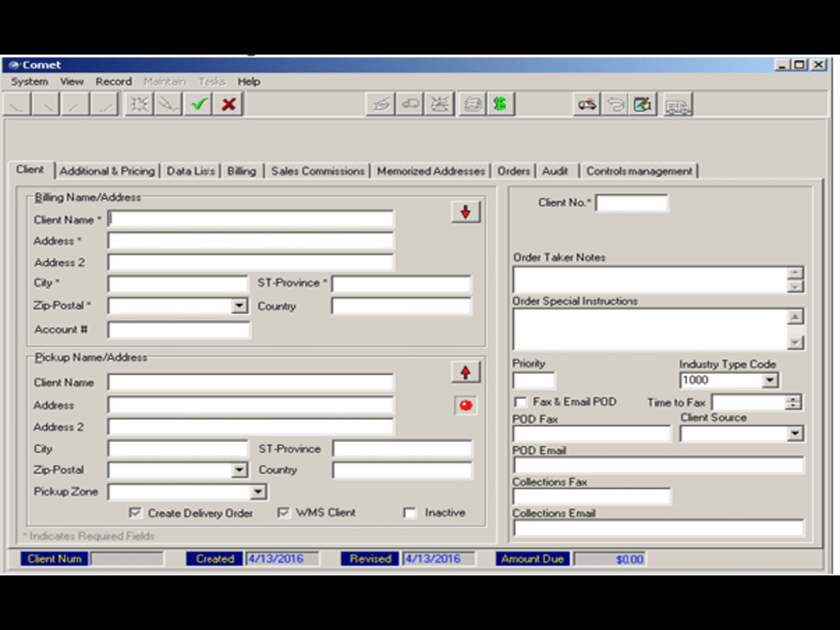Toggle the WMS Client checkbox
Image resolution: width=840 pixels, height=630 pixels.
point(283,512)
